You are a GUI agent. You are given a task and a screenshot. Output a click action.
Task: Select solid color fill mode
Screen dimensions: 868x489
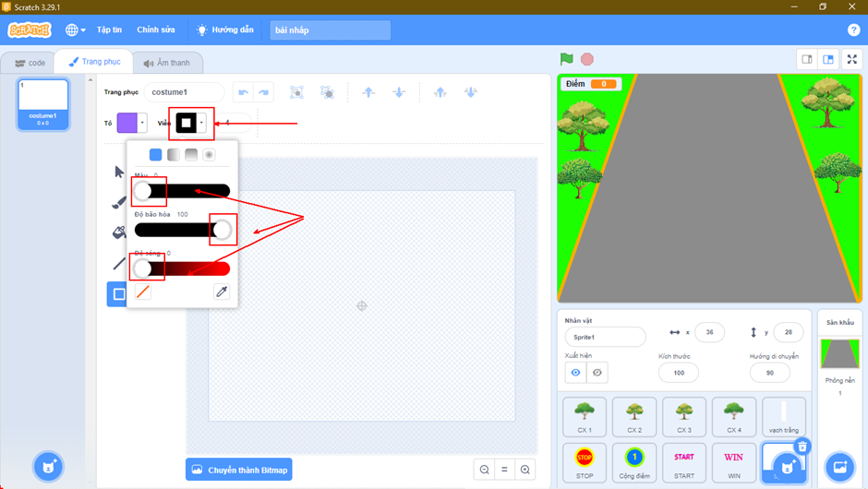155,155
